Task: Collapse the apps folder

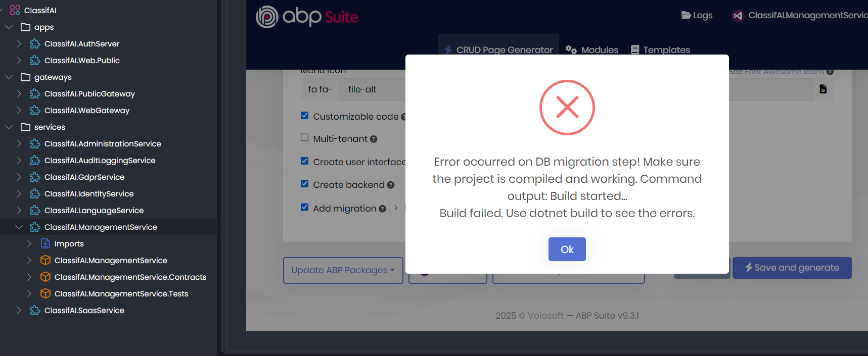Action: point(9,27)
